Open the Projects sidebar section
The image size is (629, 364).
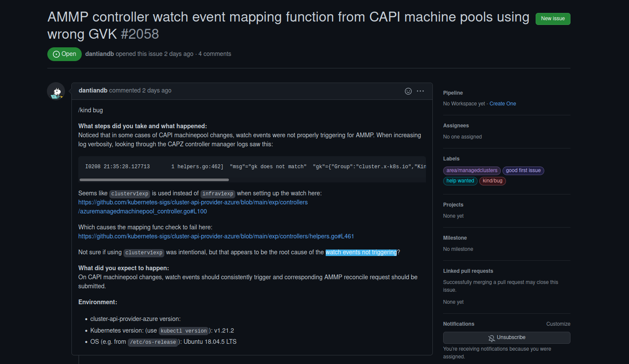(x=453, y=205)
